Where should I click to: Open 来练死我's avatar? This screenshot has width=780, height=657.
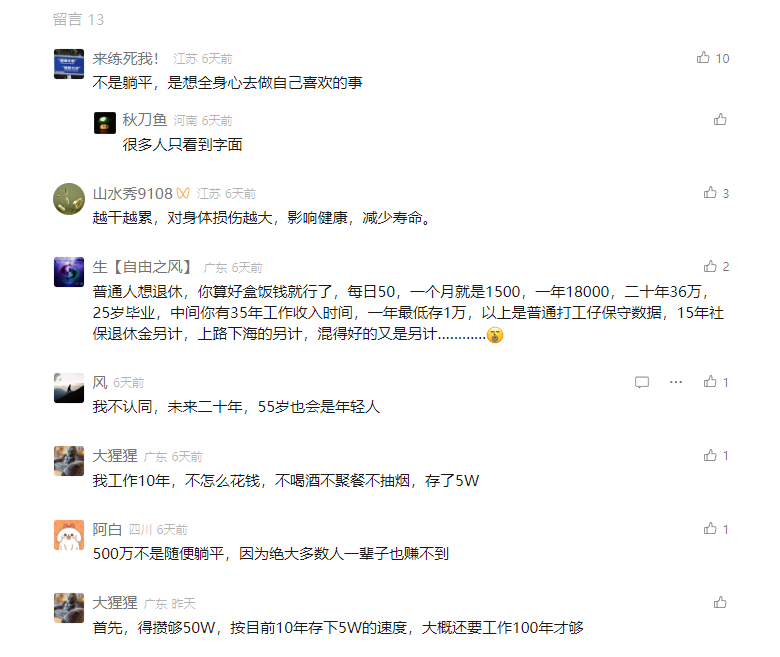(69, 64)
